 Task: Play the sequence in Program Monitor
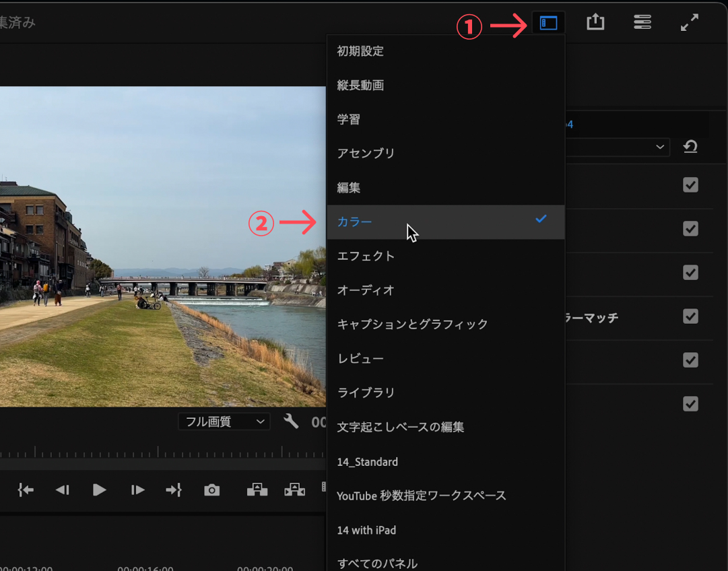(99, 490)
